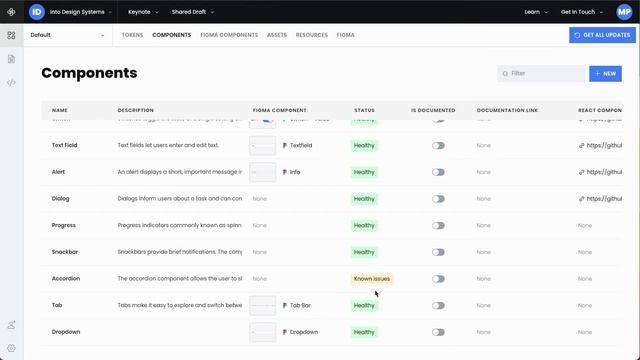Click Healthy status in Text Field row
Image resolution: width=640 pixels, height=360 pixels.
tap(364, 145)
